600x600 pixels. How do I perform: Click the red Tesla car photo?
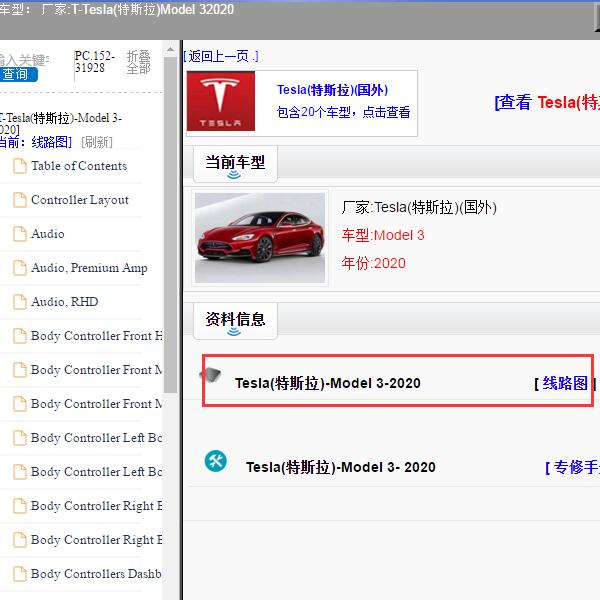[260, 238]
